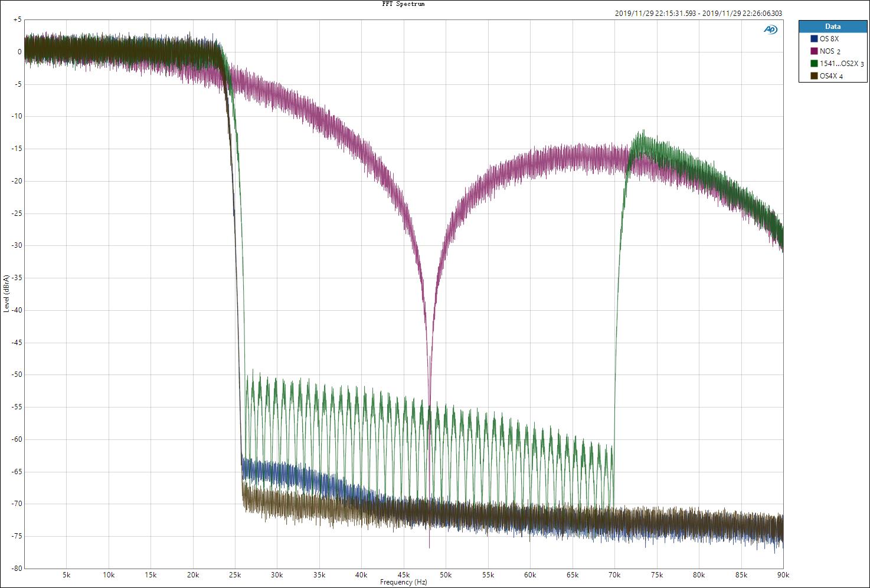Click the '70k' frequency tick label
Screen dimensions: 870x588
614,574
